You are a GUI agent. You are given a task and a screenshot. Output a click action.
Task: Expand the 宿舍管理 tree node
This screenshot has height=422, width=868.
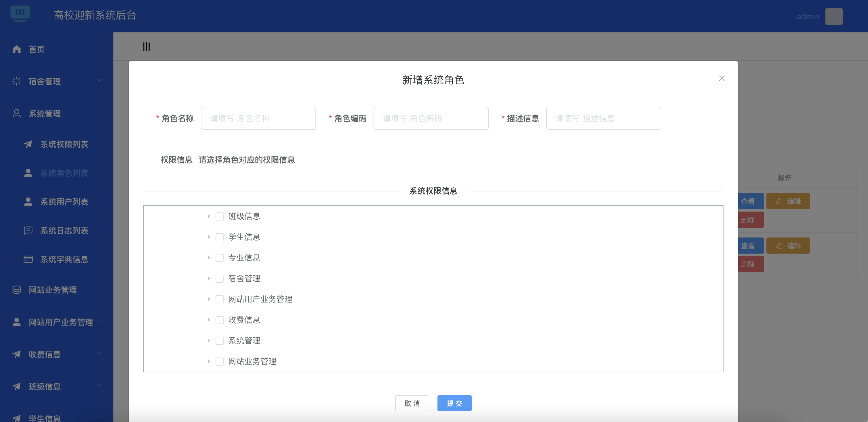point(209,278)
